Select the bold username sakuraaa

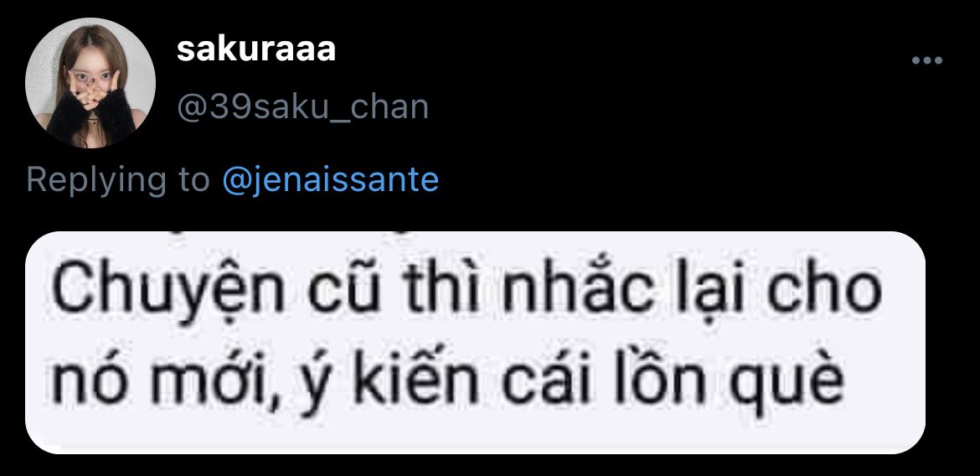(x=256, y=49)
